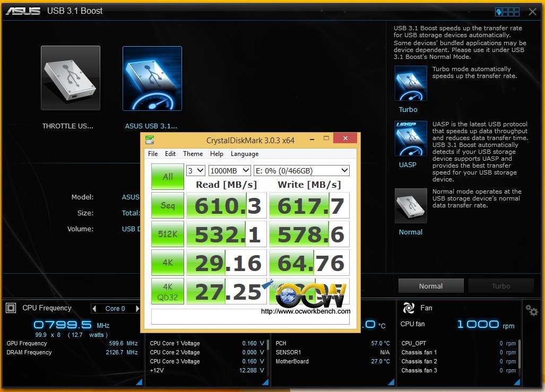The width and height of the screenshot is (545, 392).
Task: Click the Fan icon in the monitor bar
Action: (x=409, y=308)
